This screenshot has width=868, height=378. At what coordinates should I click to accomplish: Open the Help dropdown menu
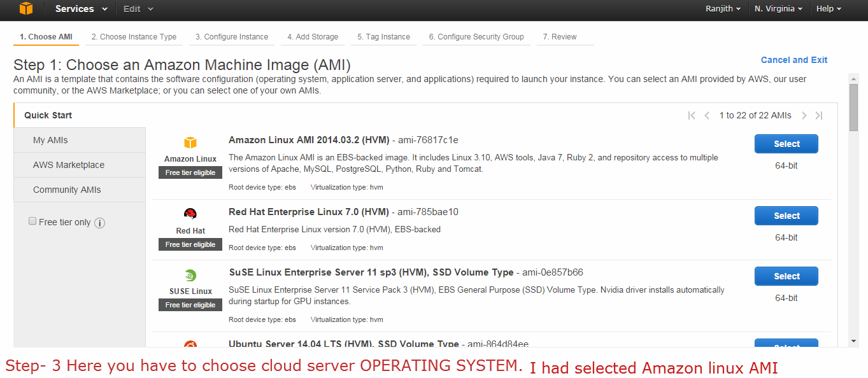tap(829, 9)
